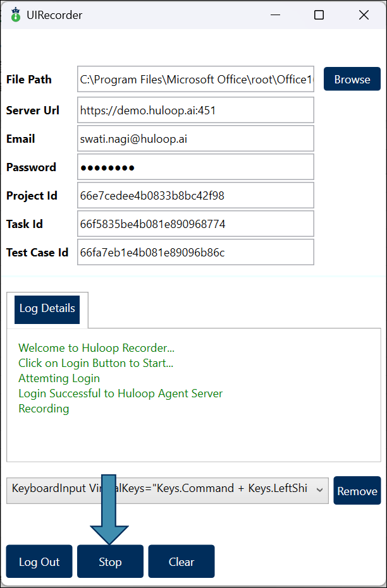Click the UIRecorder app icon in title bar
387x588 pixels.
(16, 15)
